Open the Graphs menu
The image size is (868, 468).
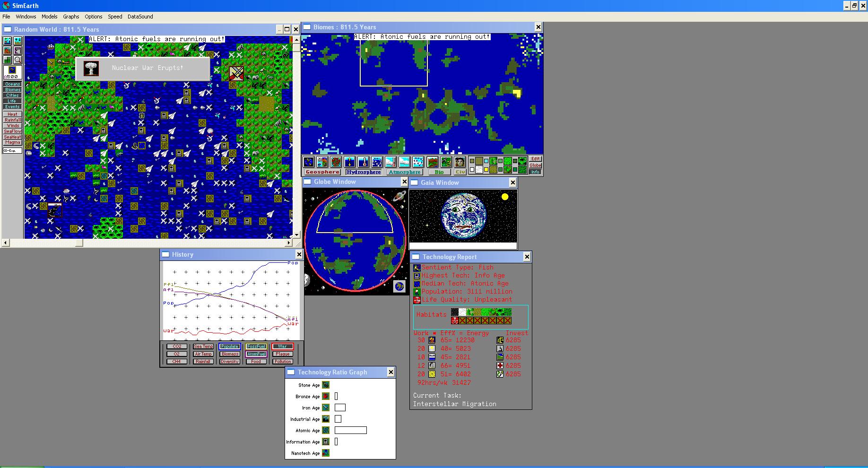pyautogui.click(x=71, y=17)
